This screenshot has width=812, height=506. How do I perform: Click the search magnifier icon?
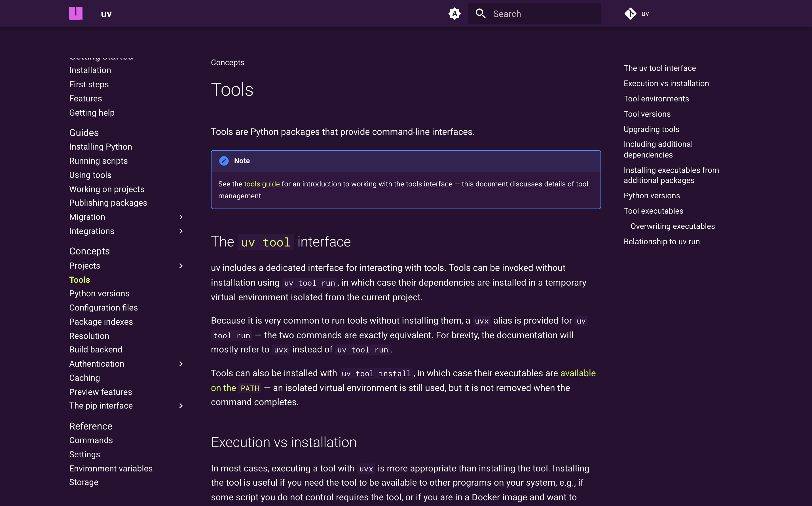point(480,14)
